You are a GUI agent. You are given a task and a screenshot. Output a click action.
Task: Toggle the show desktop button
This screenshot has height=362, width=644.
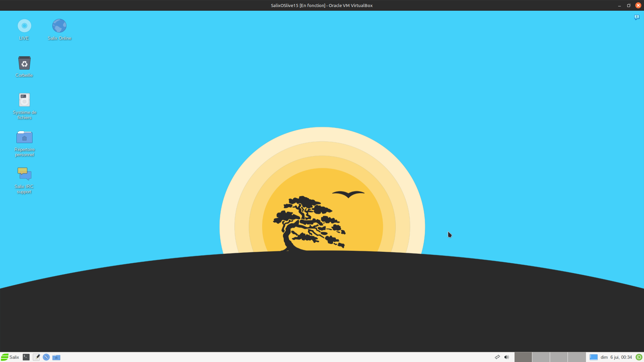click(x=593, y=357)
